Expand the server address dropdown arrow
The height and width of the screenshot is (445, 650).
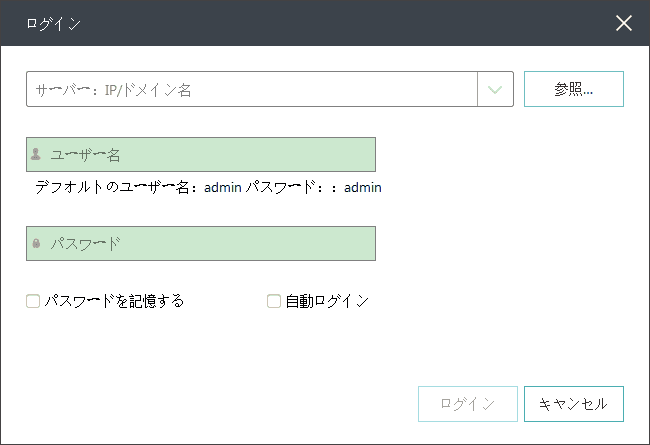(495, 89)
